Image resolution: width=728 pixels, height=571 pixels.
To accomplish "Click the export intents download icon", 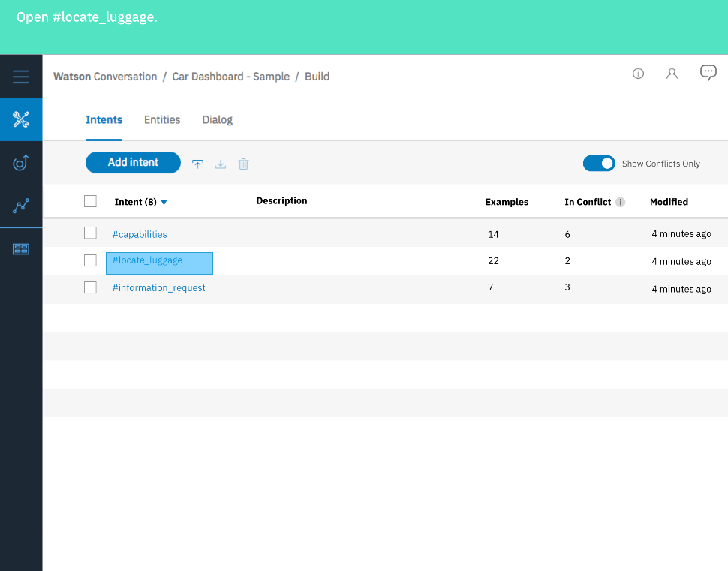I will coord(221,164).
